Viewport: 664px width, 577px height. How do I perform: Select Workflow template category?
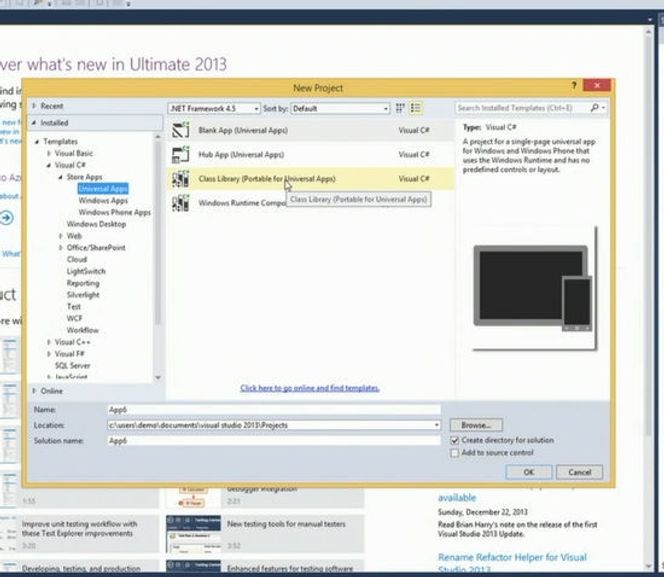click(x=83, y=330)
